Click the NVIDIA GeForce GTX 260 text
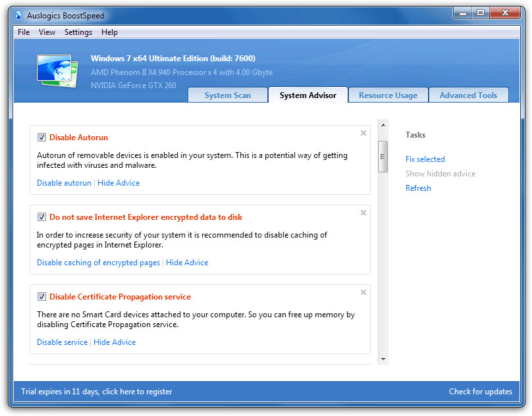532x416 pixels. 134,86
